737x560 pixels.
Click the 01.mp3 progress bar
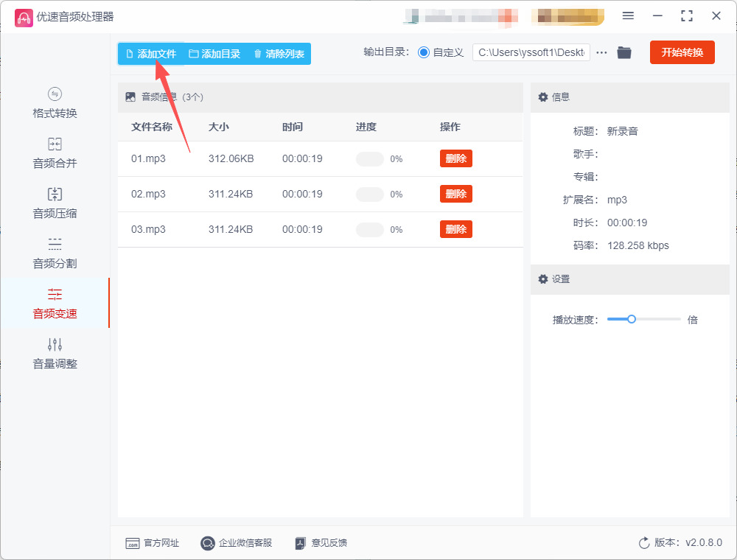pyautogui.click(x=370, y=159)
